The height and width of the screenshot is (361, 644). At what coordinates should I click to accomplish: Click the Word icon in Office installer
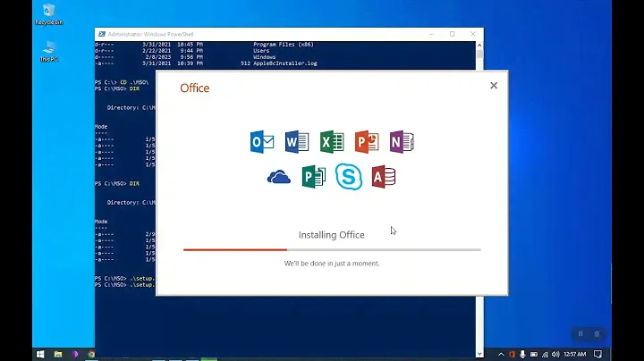(296, 141)
